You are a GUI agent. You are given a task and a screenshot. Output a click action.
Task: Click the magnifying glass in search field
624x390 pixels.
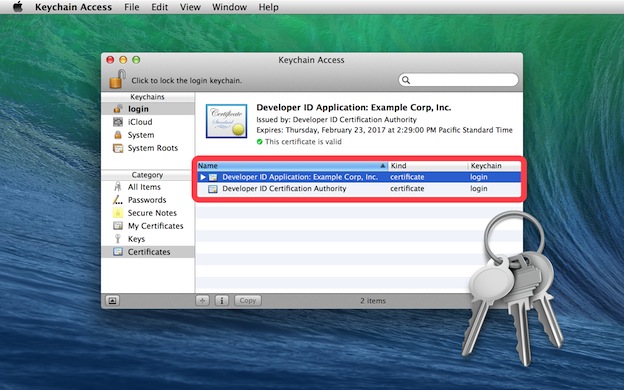[406, 80]
